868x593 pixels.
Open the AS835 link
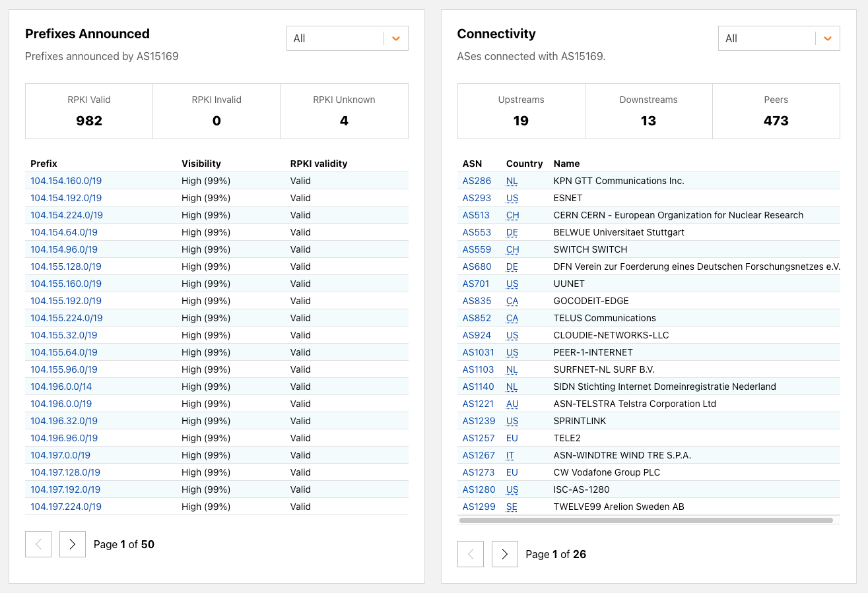477,301
